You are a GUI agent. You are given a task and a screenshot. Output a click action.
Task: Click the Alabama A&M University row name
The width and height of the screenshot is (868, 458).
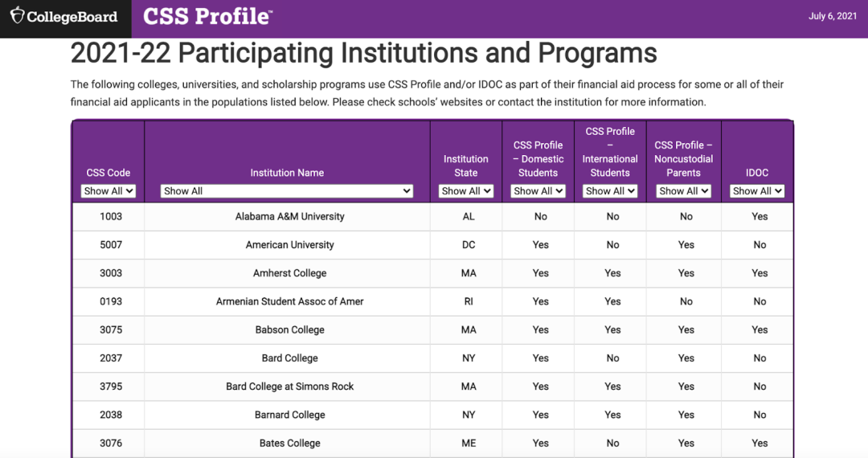pos(289,217)
